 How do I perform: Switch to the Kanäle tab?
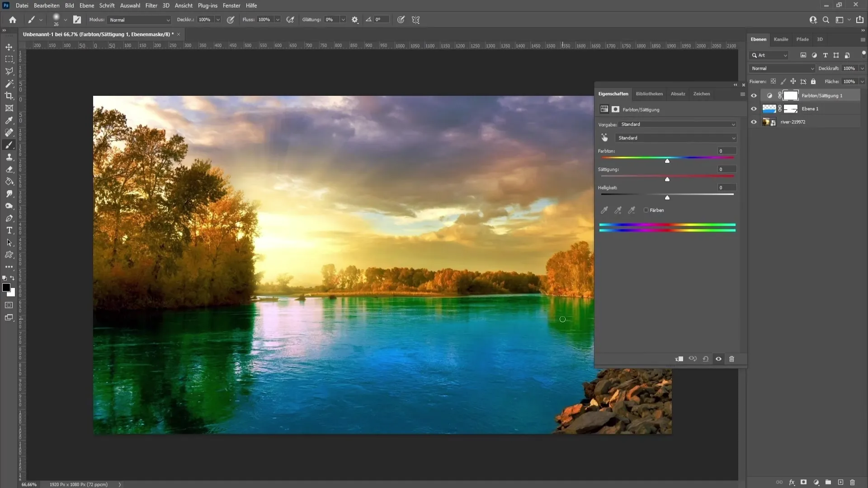tap(781, 39)
